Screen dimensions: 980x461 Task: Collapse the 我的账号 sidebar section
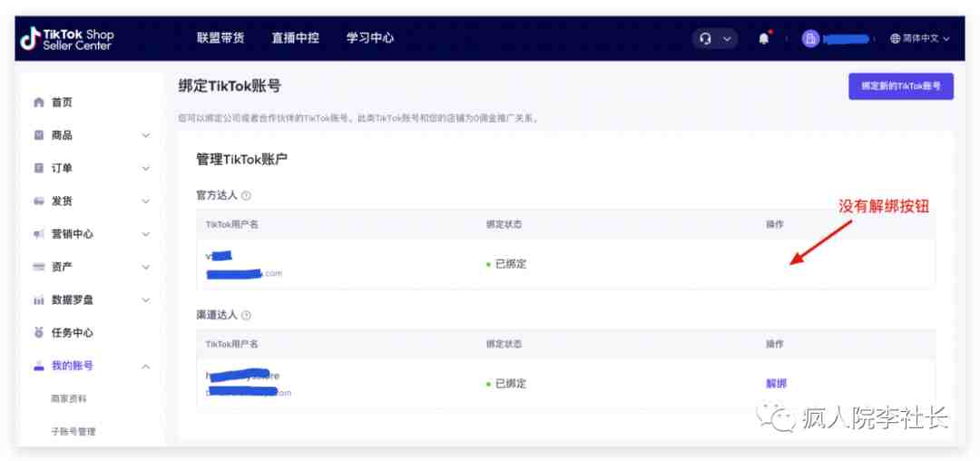click(x=92, y=366)
